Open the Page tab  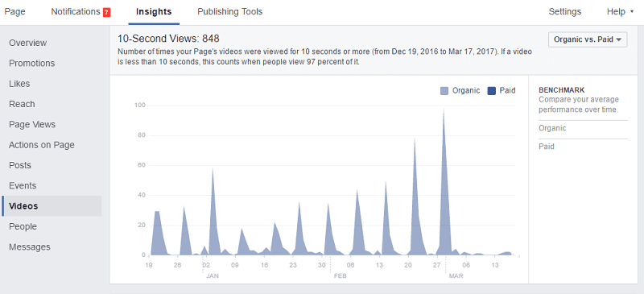click(x=14, y=12)
